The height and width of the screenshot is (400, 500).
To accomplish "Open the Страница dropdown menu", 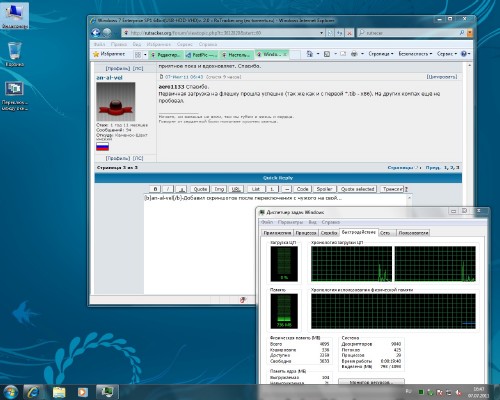I will click(381, 54).
